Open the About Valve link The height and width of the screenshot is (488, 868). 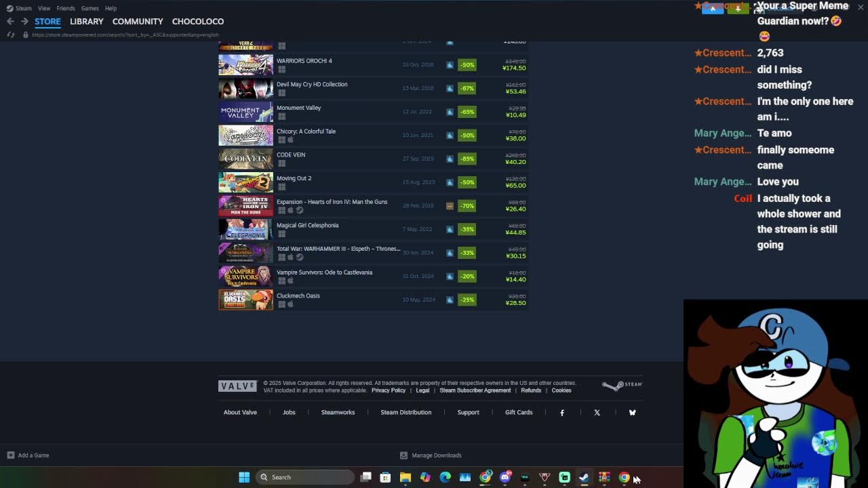click(x=240, y=412)
